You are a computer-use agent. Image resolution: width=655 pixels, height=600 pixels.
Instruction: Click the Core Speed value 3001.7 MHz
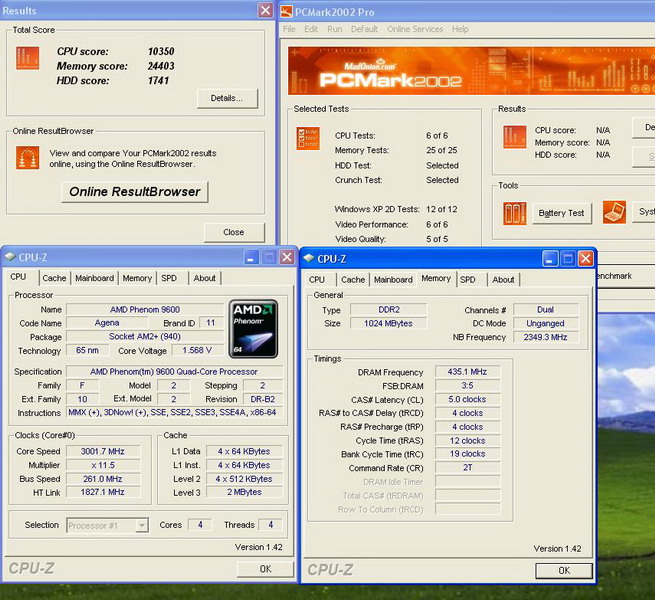point(103,451)
